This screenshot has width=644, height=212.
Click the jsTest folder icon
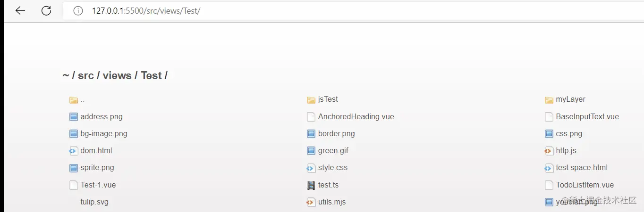point(311,100)
